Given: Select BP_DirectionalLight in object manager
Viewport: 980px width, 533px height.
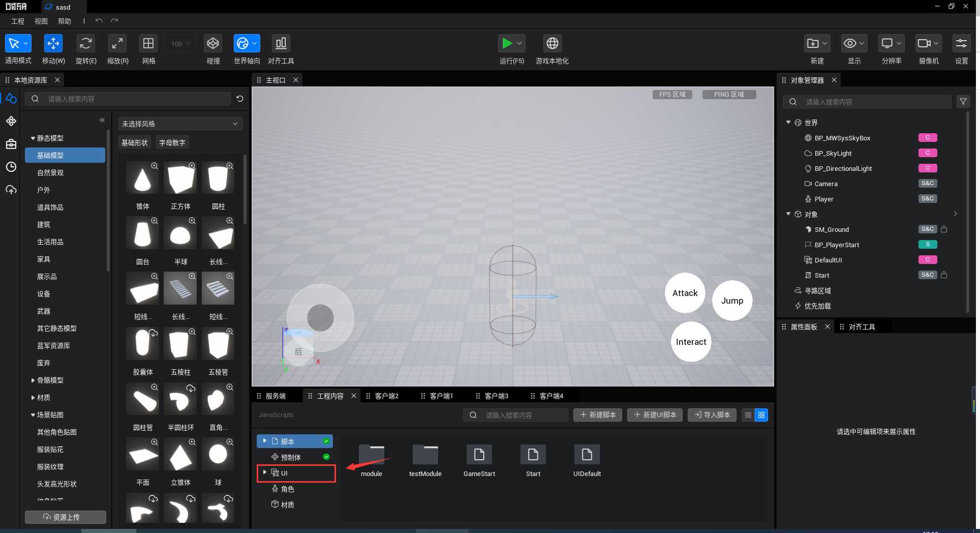Looking at the screenshot, I should tap(843, 168).
